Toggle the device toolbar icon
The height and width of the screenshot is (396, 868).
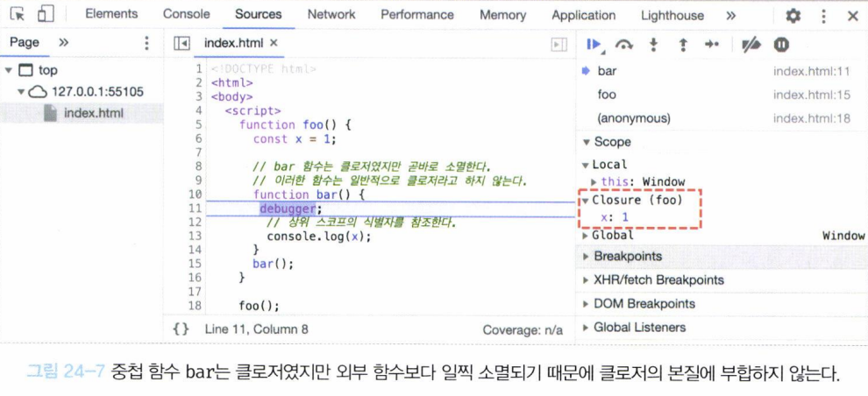[46, 15]
